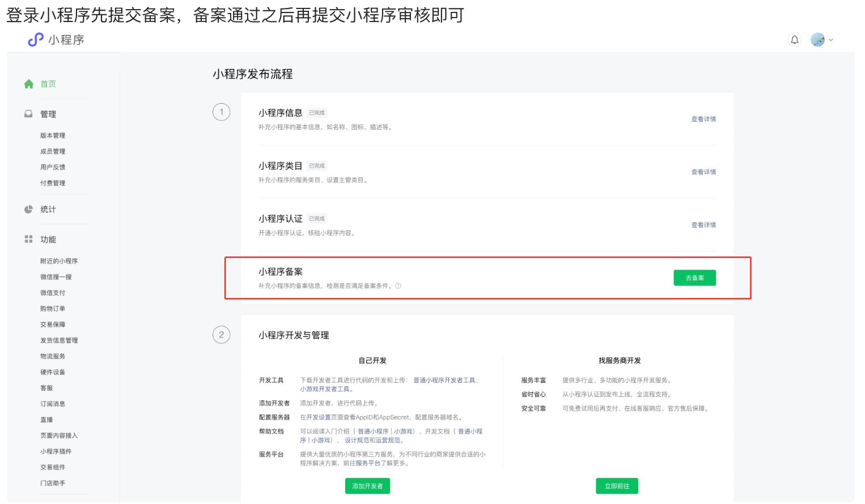865x504 pixels.
Task: Click the 找服务商开发 column heading
Action: click(x=620, y=361)
